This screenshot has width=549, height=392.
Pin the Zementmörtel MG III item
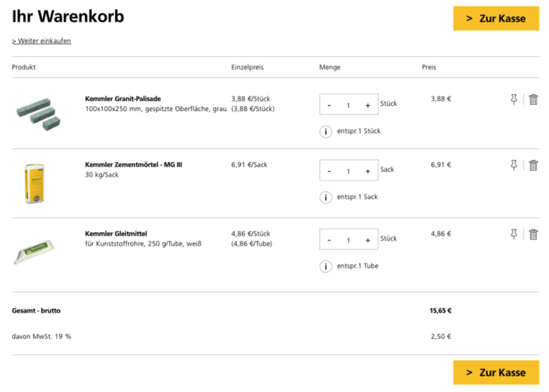click(514, 165)
